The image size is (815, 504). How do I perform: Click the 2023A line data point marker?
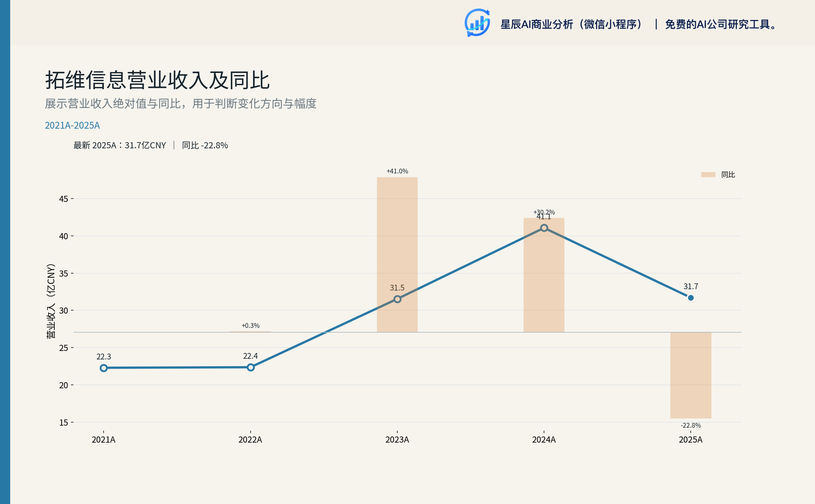(x=397, y=299)
